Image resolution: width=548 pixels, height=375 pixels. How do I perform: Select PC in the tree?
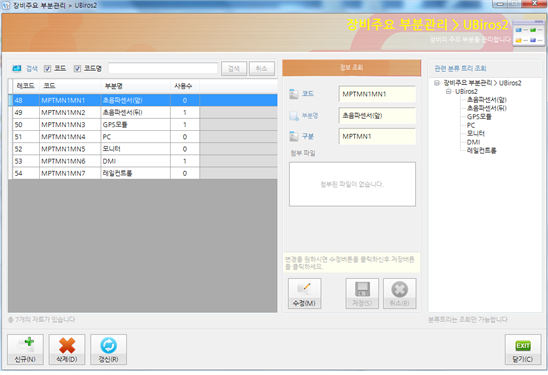tap(471, 125)
